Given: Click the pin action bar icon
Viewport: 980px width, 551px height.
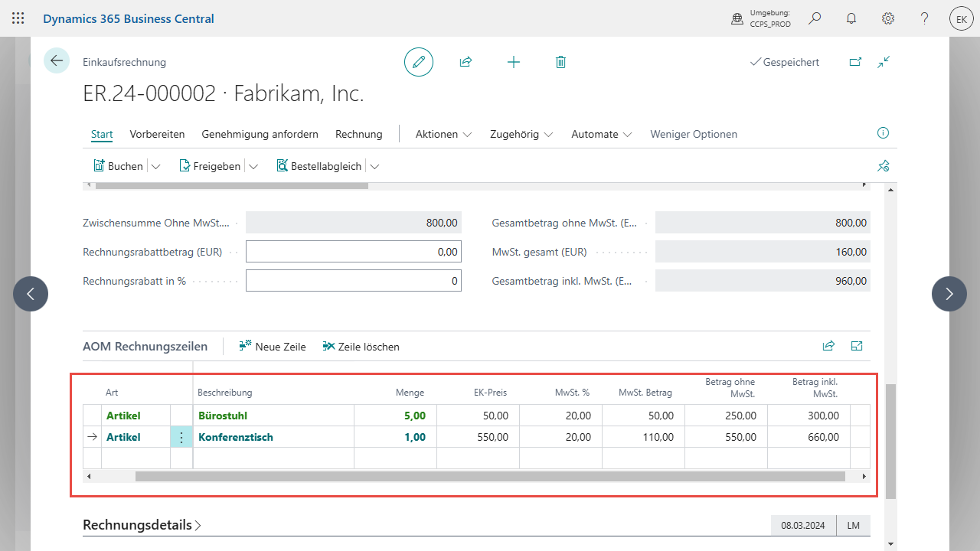Looking at the screenshot, I should pyautogui.click(x=883, y=166).
